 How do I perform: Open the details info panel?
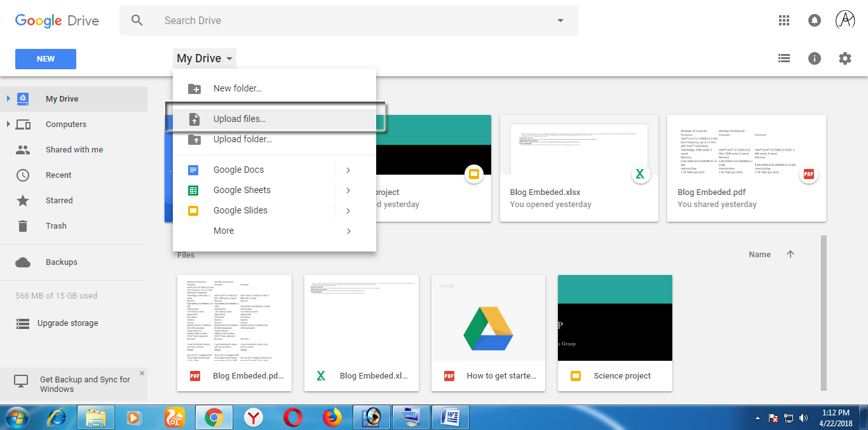click(815, 58)
